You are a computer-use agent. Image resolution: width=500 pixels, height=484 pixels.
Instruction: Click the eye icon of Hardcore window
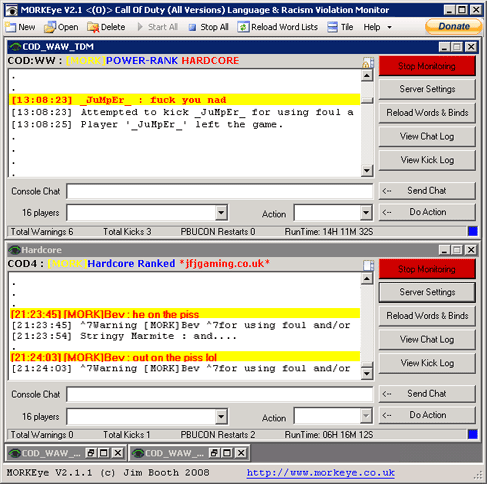(14, 250)
